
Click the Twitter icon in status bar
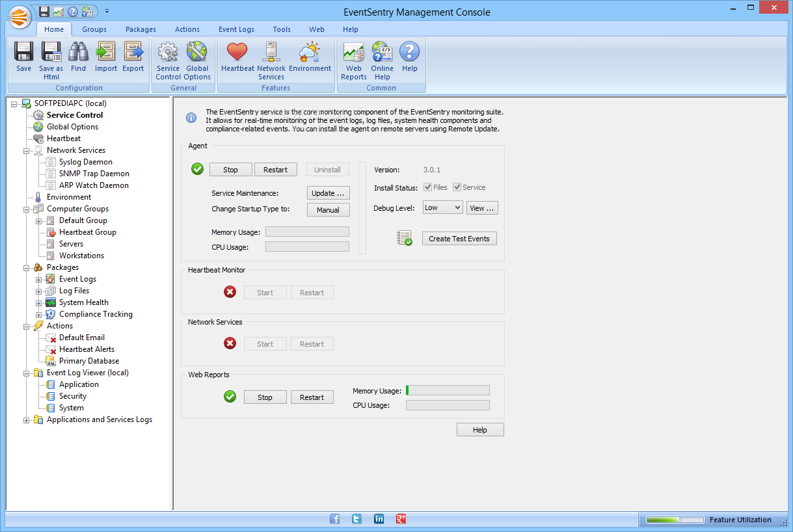pos(356,519)
